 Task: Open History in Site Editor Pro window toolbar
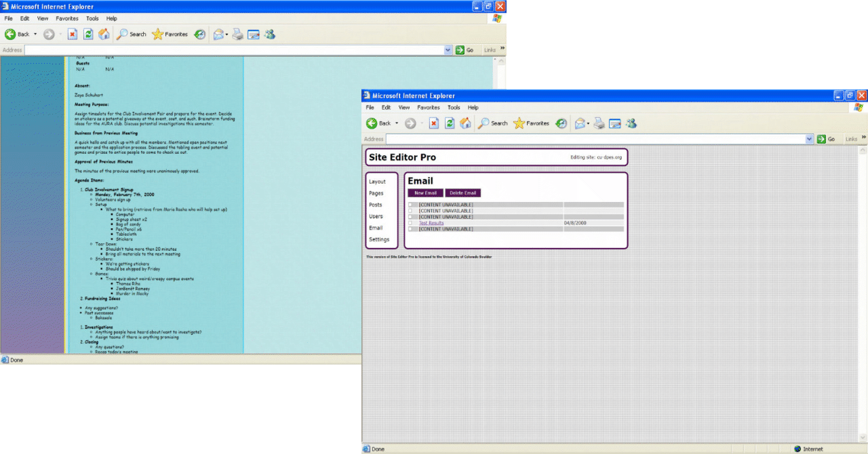pos(561,123)
